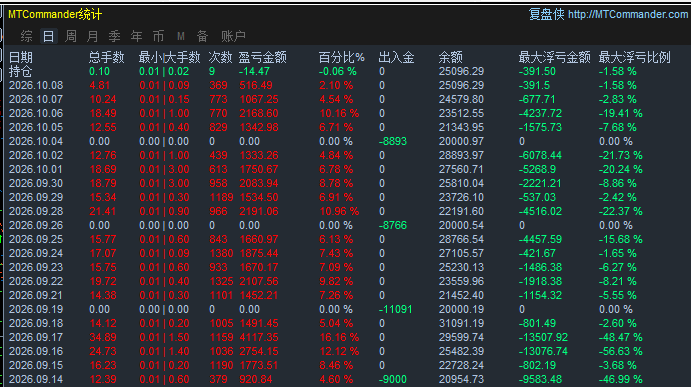Select the date 2026.10.01
Image resolution: width=691 pixels, height=387 pixels.
coord(36,169)
